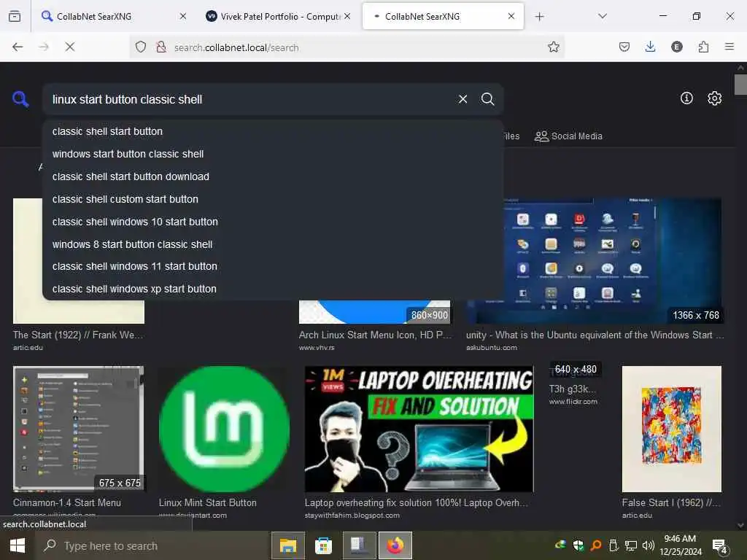747x560 pixels.
Task: Click the SearXNG magnifier logo
Action: coord(20,99)
